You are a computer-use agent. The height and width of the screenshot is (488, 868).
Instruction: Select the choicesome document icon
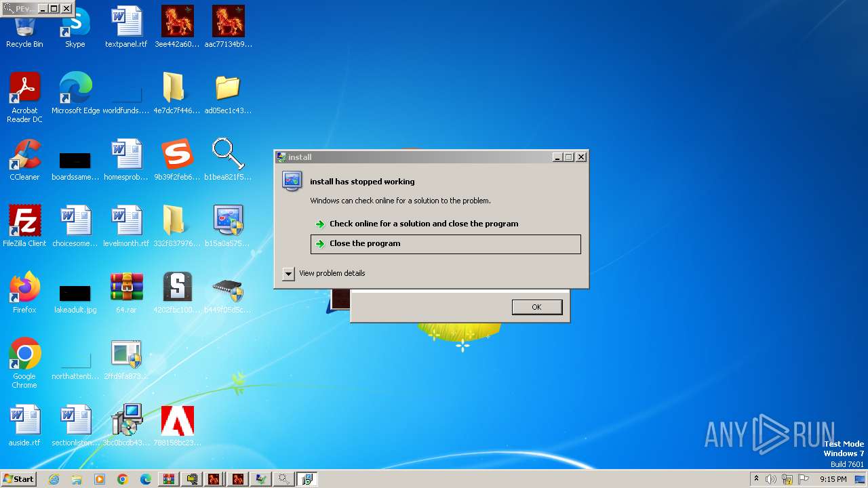click(75, 226)
